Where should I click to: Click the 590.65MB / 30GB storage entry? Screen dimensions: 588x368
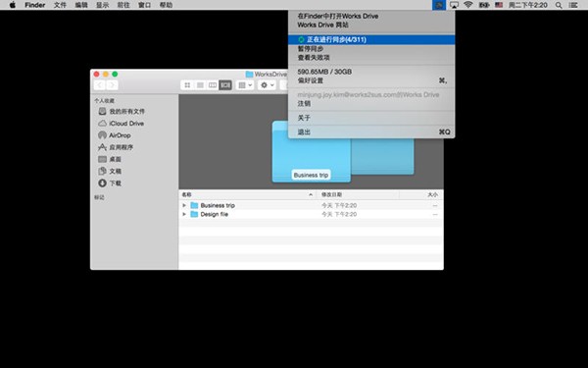pyautogui.click(x=371, y=72)
